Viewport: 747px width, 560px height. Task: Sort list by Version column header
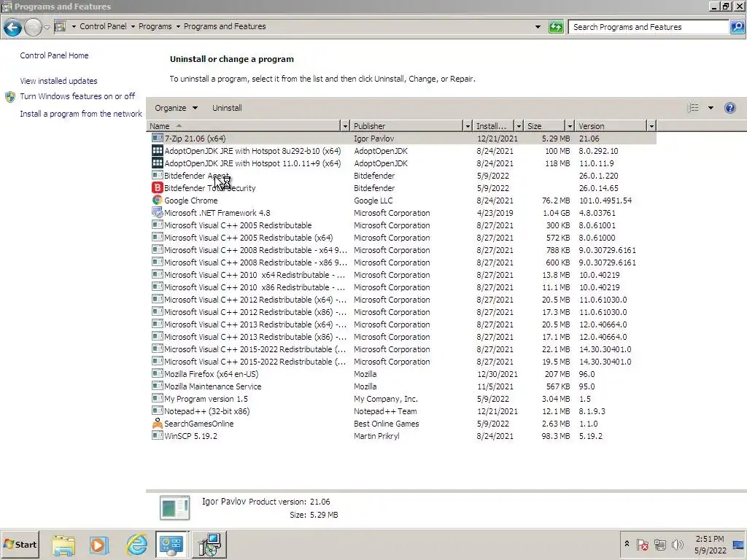coord(611,125)
